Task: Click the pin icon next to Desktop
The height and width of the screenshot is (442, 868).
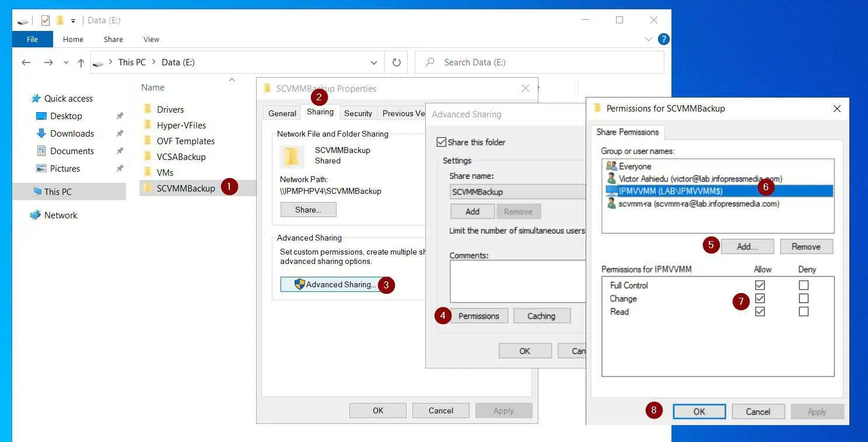Action: tap(120, 116)
